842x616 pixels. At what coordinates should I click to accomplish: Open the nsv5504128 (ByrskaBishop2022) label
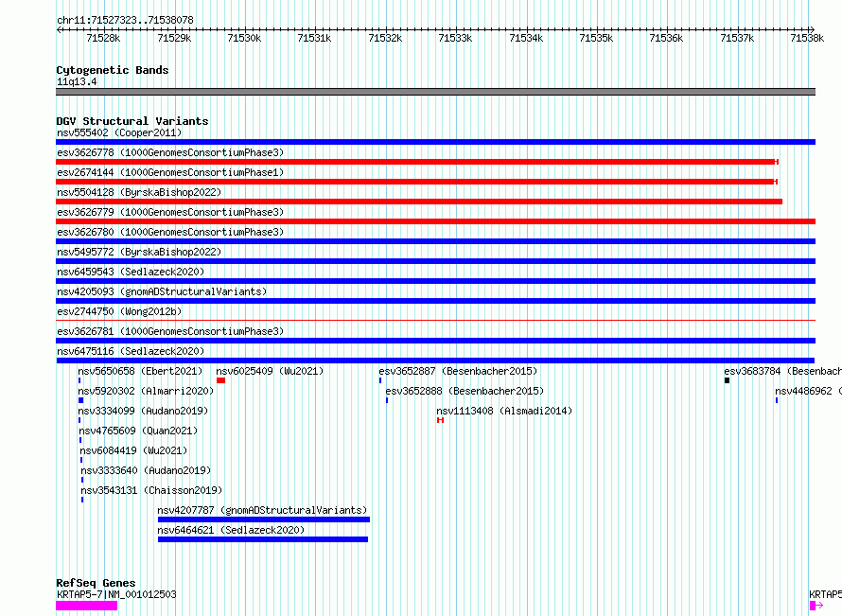[139, 192]
